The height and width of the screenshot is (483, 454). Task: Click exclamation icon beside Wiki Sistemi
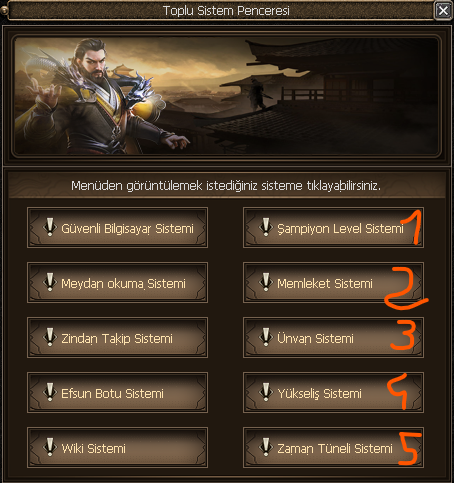coord(50,447)
